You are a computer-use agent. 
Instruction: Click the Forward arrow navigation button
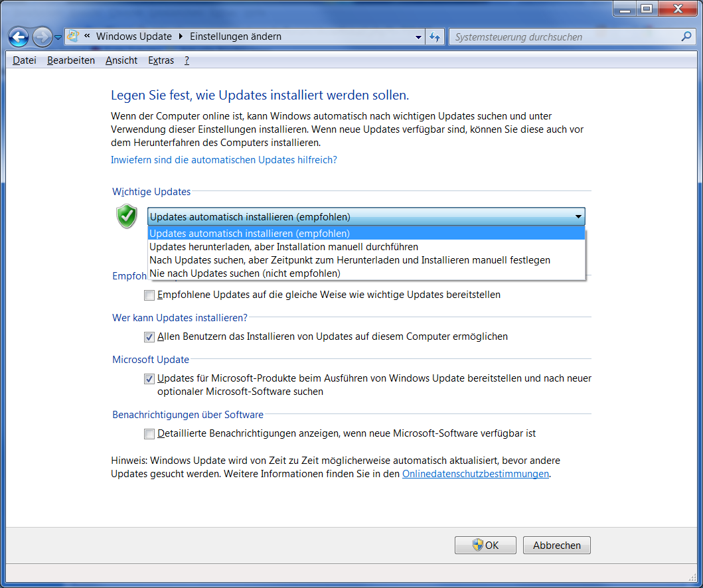(x=42, y=37)
